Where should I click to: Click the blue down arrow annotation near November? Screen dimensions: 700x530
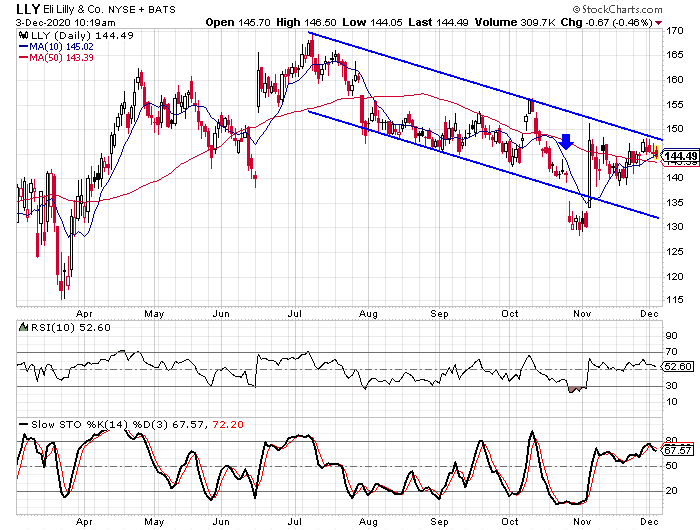pyautogui.click(x=566, y=141)
